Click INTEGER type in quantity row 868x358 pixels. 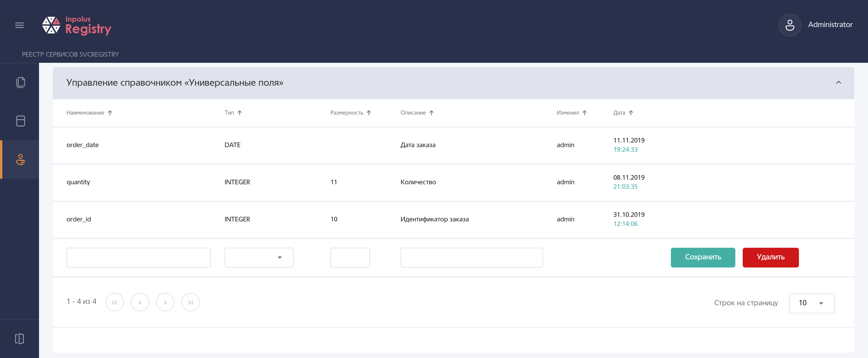pos(237,182)
